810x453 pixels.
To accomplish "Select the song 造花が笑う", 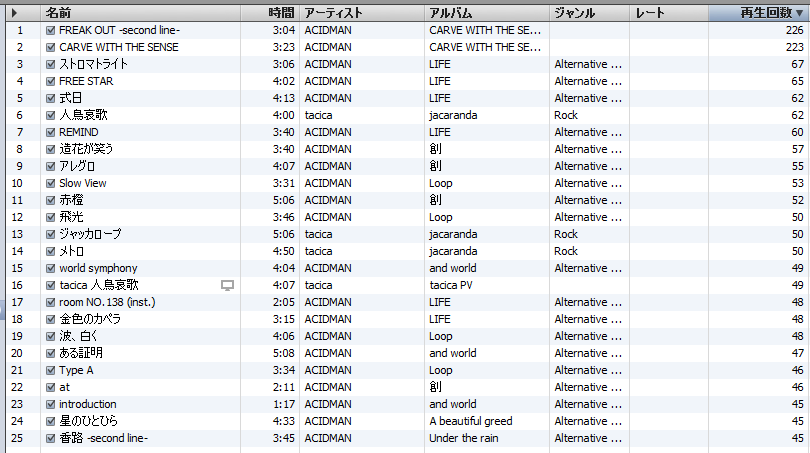I will pyautogui.click(x=86, y=149).
